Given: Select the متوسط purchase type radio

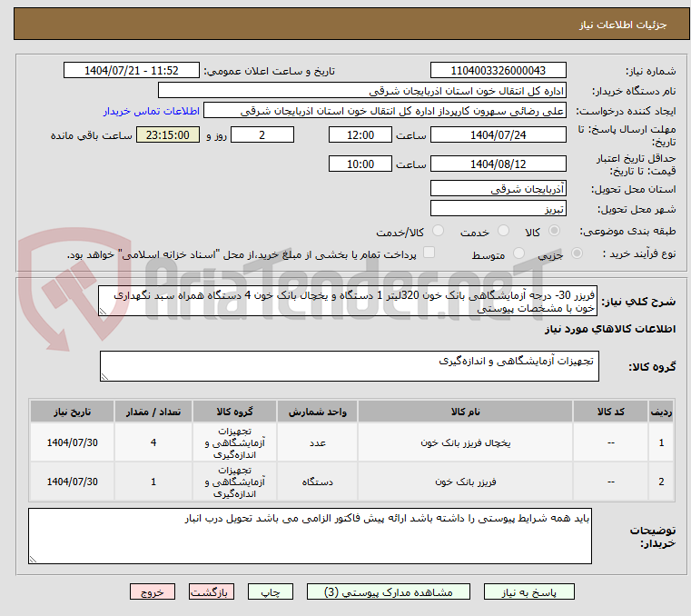Looking at the screenshot, I should pyautogui.click(x=518, y=253).
